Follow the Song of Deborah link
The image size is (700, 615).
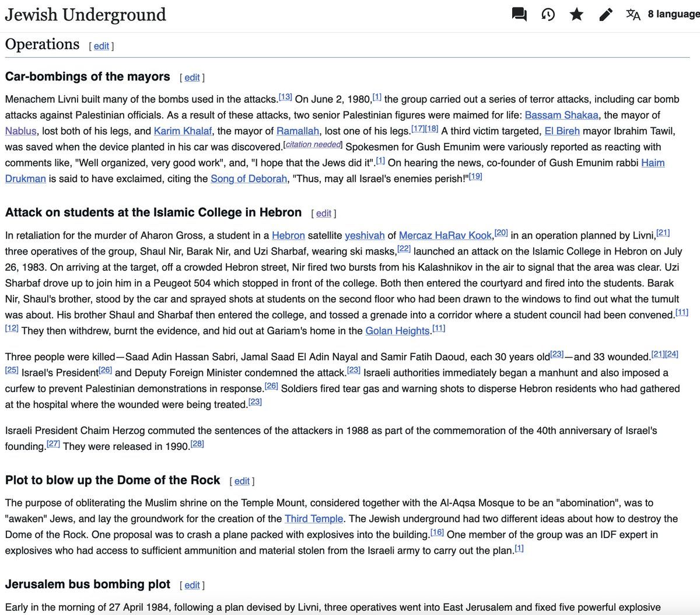pos(249,179)
